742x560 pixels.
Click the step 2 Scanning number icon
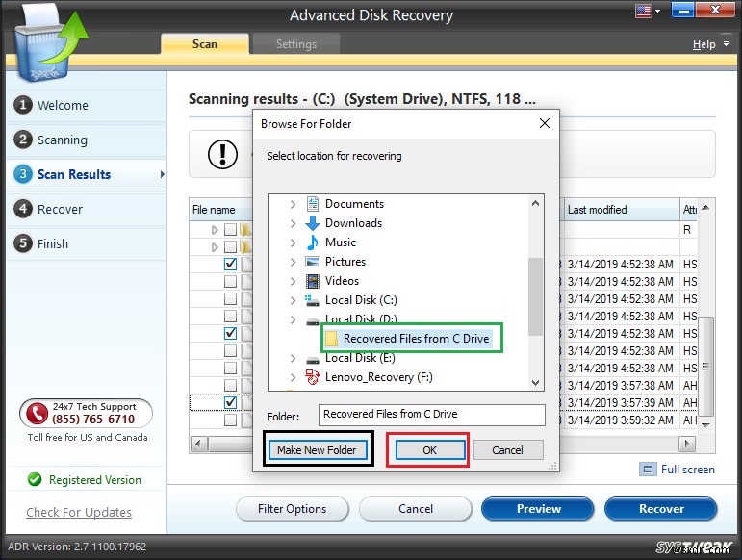pos(23,140)
